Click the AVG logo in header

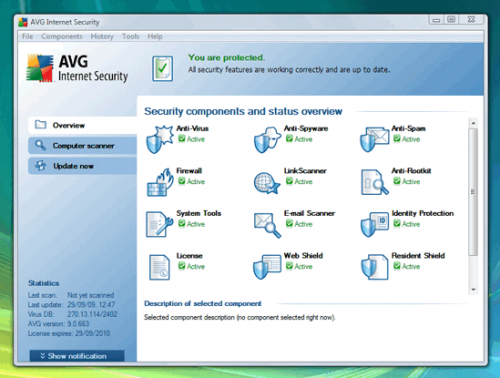pos(40,68)
